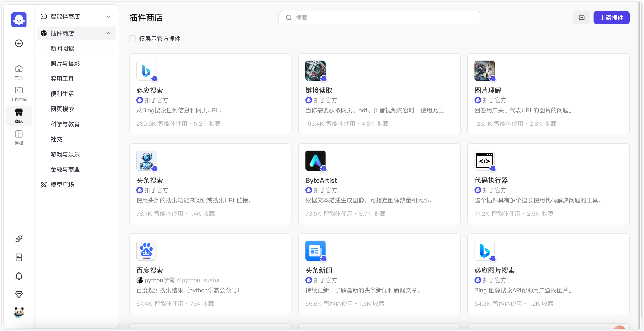Open the panda user avatar

[19, 312]
